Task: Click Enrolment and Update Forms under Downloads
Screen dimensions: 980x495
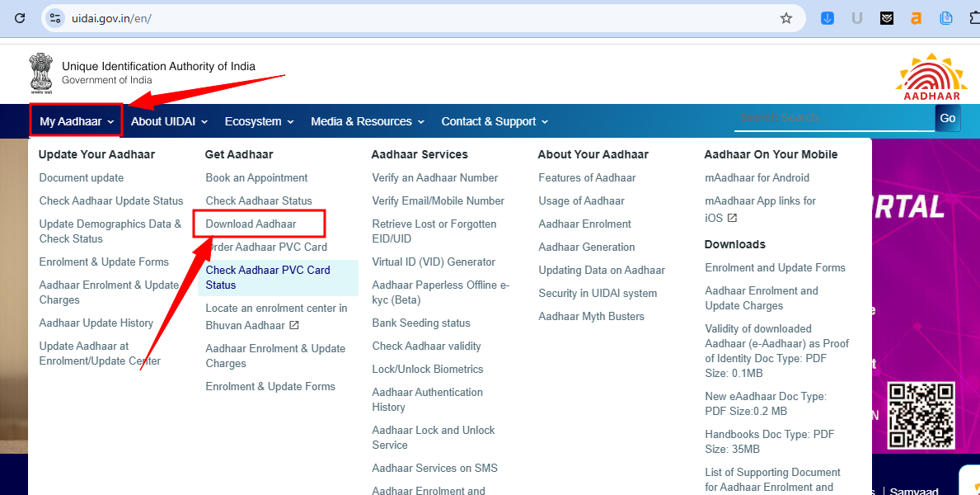Action: (x=775, y=268)
